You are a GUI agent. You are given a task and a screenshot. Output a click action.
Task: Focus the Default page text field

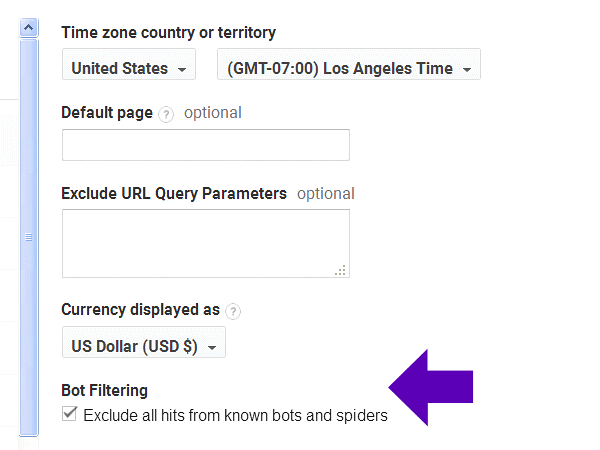[205, 145]
